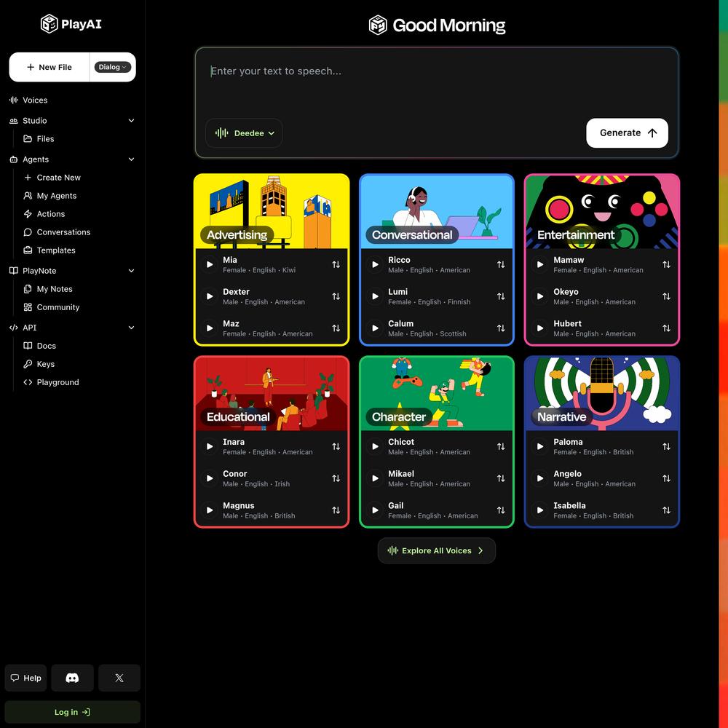
Task: Play Angelo's voice sample
Action: tap(540, 478)
